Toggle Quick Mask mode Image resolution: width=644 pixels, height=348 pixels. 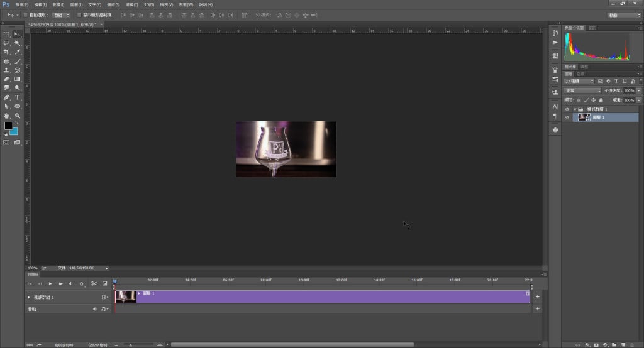6,143
